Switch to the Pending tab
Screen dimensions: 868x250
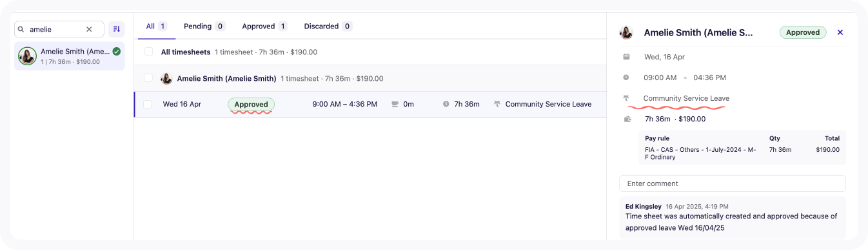pyautogui.click(x=204, y=26)
